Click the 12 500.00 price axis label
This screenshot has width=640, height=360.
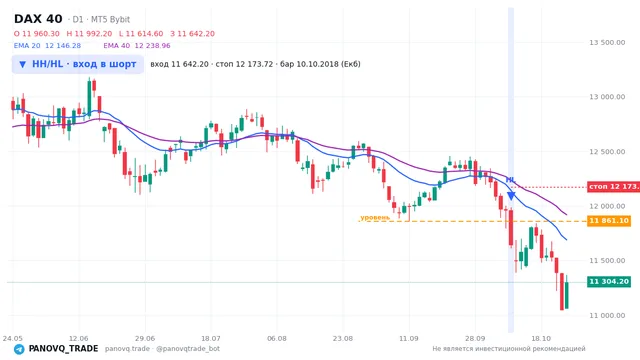607,152
